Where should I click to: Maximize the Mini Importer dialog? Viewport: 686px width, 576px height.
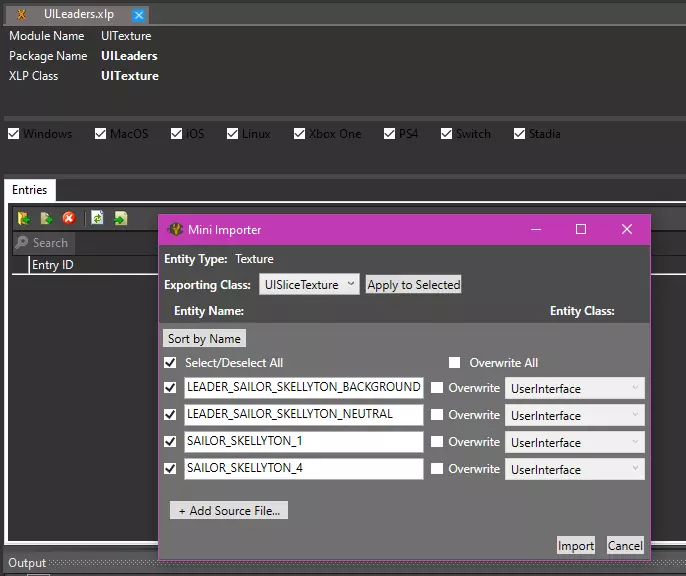(x=581, y=229)
